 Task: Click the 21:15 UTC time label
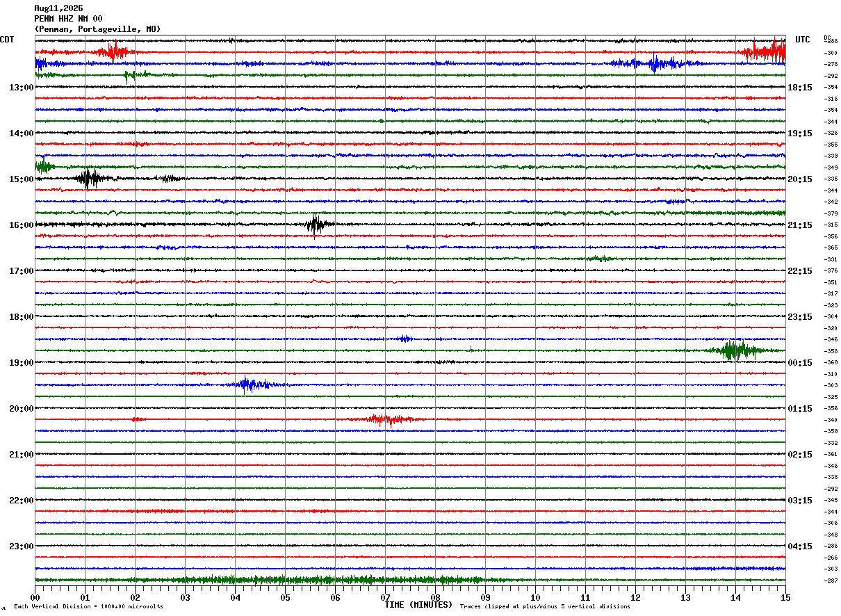click(799, 225)
